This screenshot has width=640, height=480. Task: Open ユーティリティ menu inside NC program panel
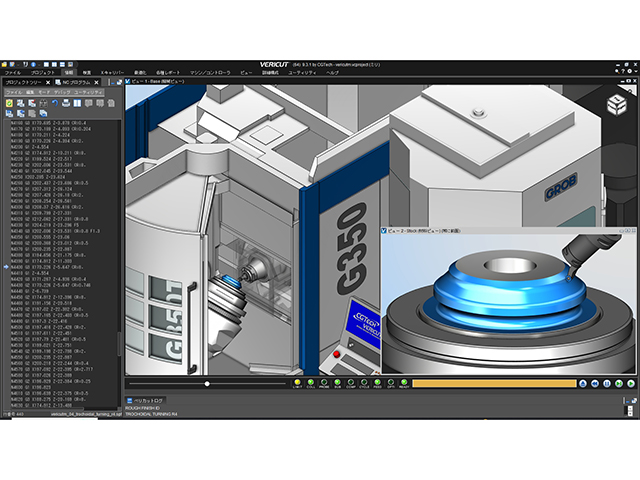click(89, 93)
